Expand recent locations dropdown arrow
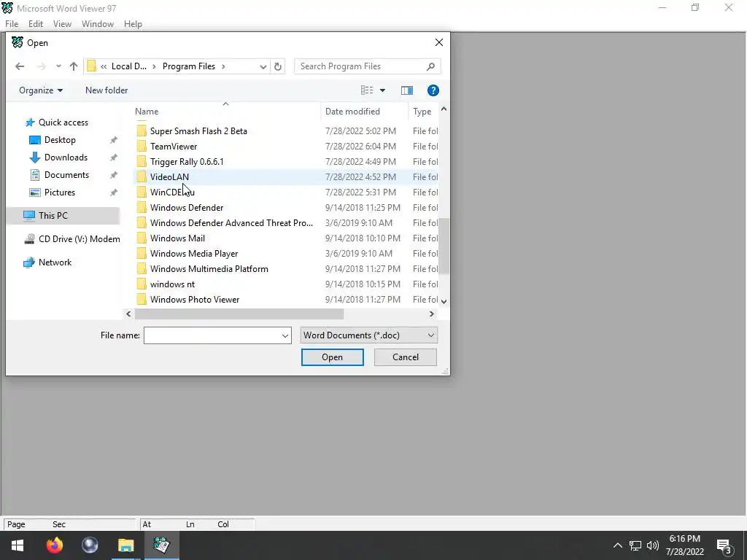Viewport: 747px width, 560px height. 58,66
